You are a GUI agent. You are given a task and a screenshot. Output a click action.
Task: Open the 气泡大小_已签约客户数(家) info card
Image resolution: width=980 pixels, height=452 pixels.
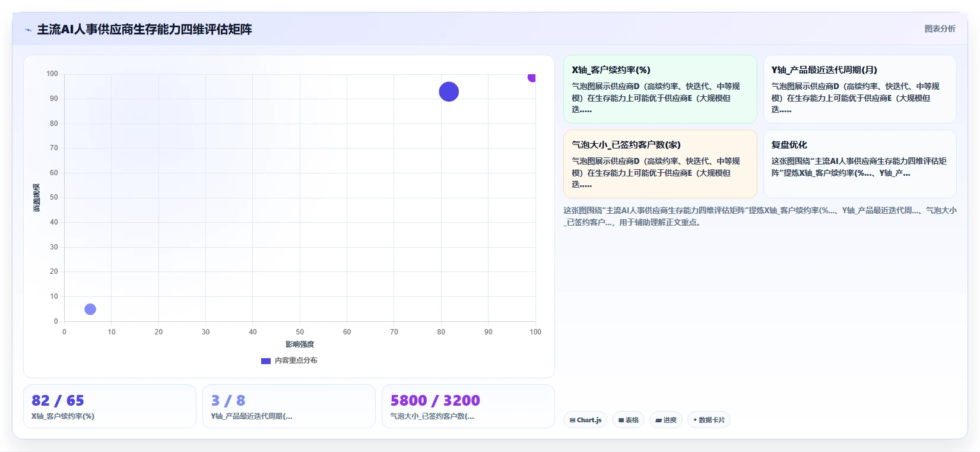pos(660,164)
